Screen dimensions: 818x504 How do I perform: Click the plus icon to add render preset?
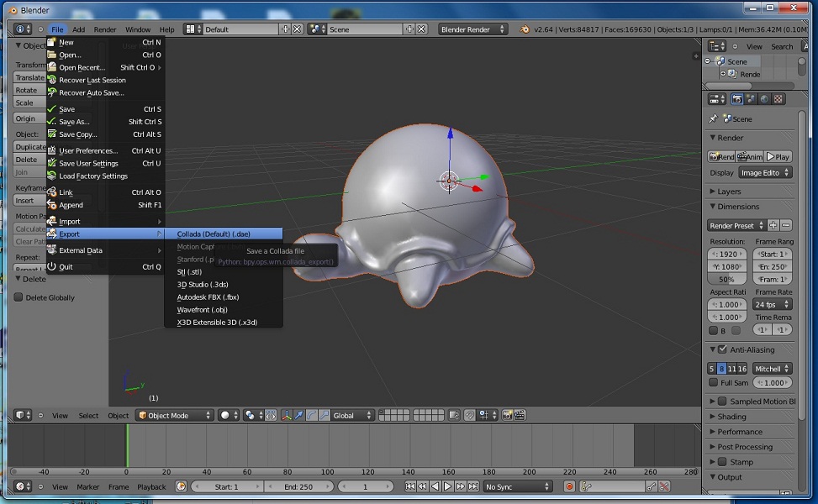coord(773,225)
